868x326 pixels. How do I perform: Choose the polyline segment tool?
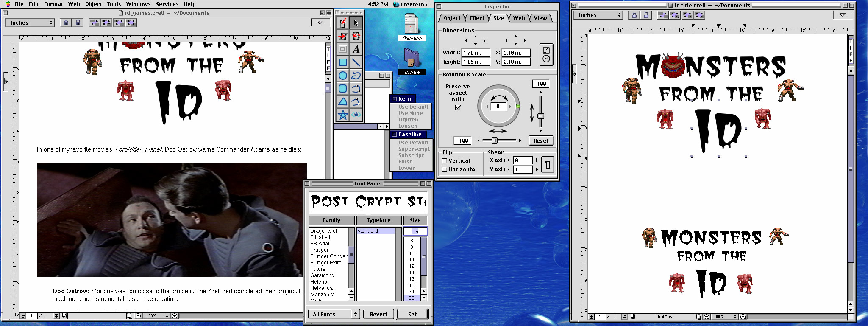(356, 102)
